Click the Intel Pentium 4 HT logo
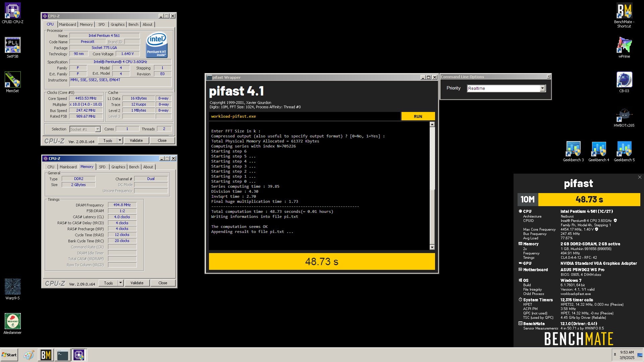Viewport: 644px width, 362px height. point(157,45)
